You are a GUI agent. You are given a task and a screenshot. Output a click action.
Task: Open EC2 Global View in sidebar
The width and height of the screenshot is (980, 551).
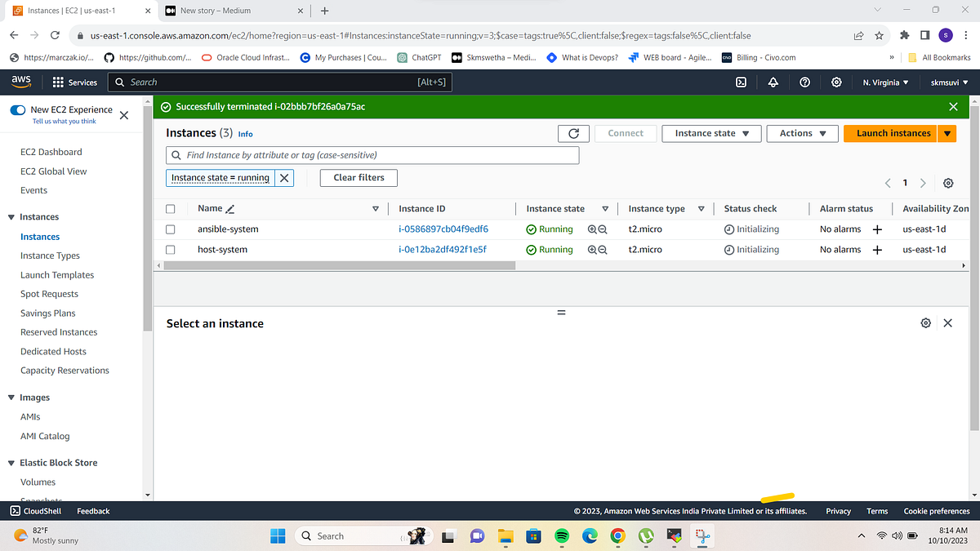pyautogui.click(x=53, y=171)
